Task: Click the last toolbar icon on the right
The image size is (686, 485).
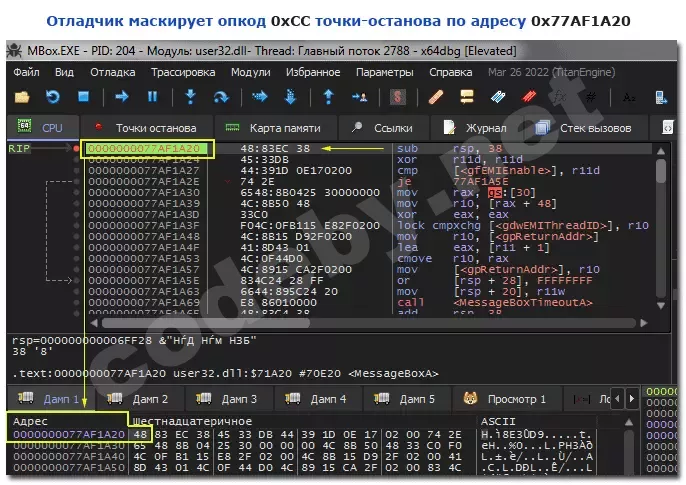Action: click(661, 97)
